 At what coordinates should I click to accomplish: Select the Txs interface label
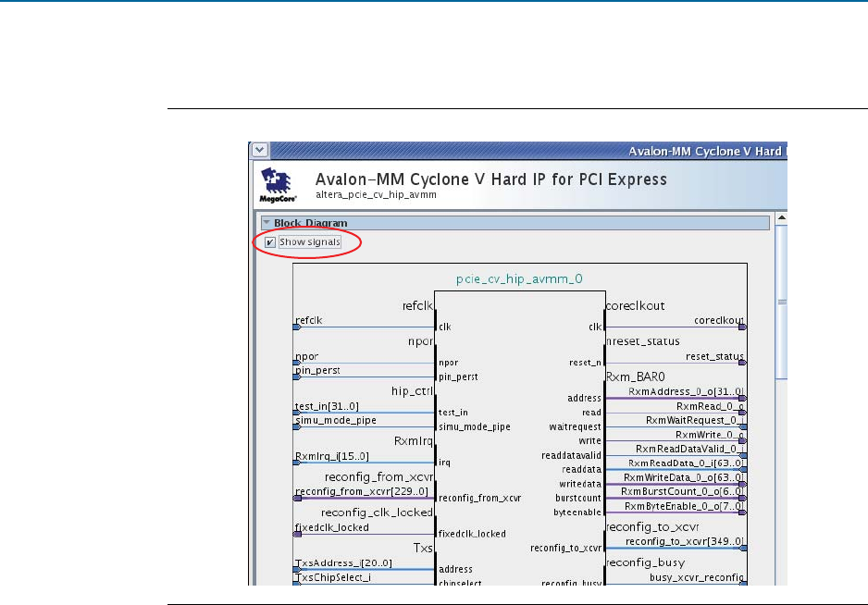[x=423, y=548]
